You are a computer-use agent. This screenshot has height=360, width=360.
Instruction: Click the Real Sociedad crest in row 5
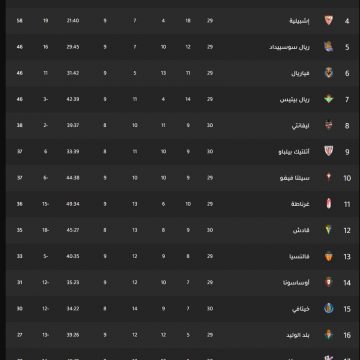coord(329,47)
